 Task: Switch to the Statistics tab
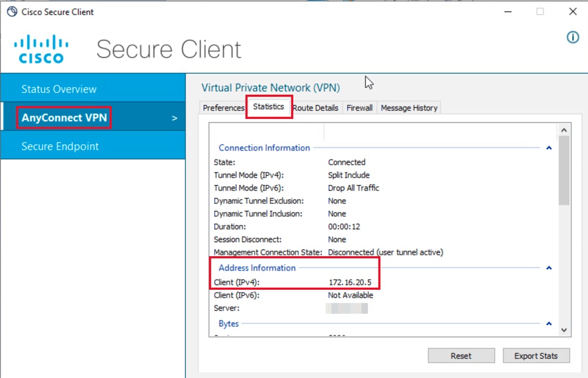click(268, 107)
